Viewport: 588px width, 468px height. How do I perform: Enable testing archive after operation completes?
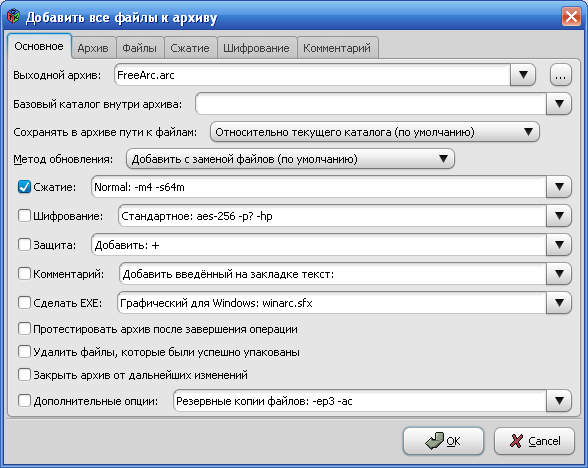tap(24, 329)
